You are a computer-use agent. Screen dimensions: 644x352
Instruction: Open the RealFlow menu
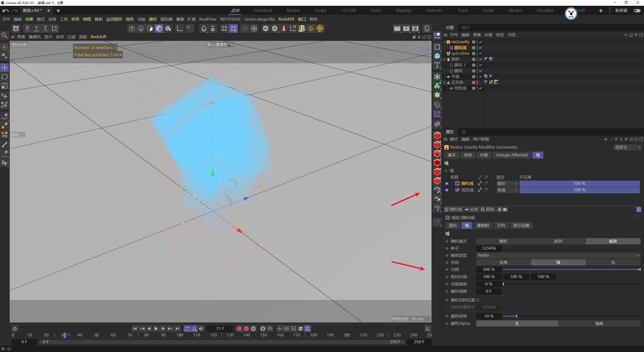(208, 19)
